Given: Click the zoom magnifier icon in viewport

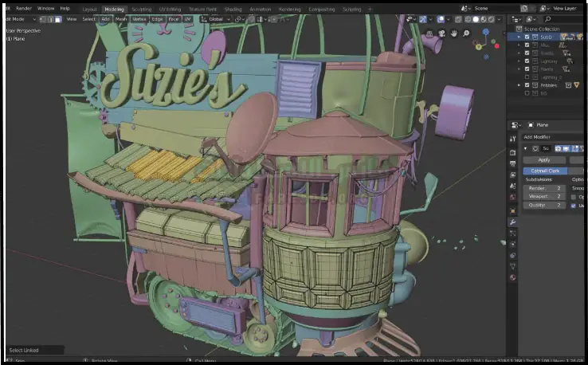Looking at the screenshot, I should [x=465, y=33].
